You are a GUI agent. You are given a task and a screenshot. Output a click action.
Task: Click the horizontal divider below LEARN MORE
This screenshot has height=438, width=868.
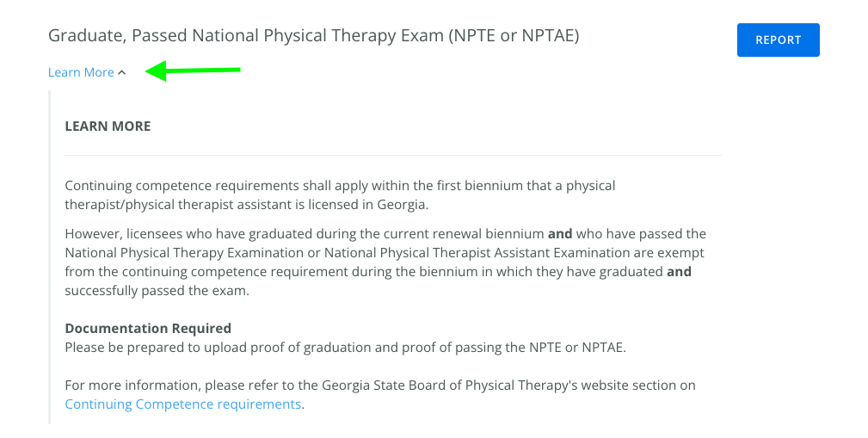[393, 156]
